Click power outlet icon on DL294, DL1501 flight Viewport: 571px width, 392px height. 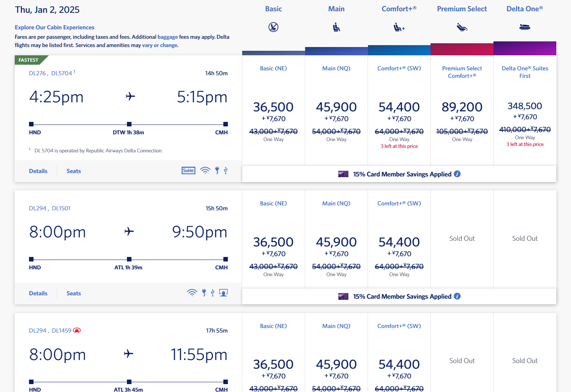[204, 293]
